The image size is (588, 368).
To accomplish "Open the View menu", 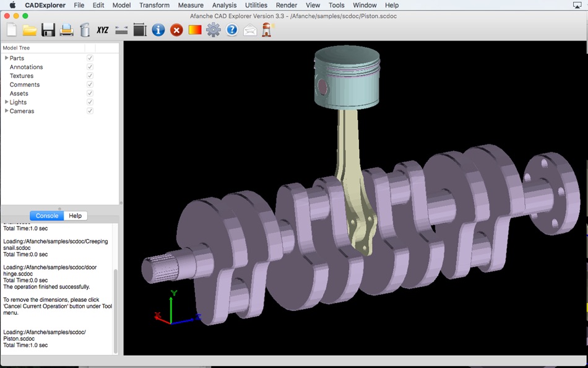I will pos(313,5).
